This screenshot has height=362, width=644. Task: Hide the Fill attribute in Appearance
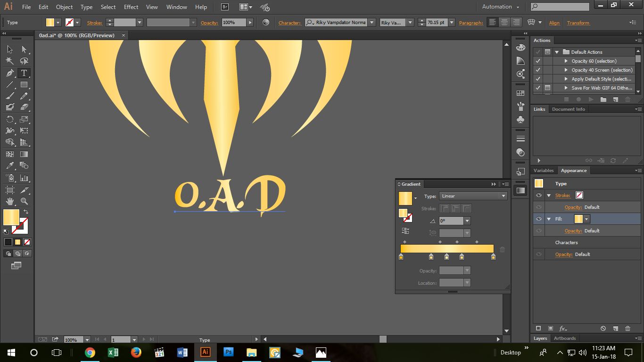[x=539, y=219]
